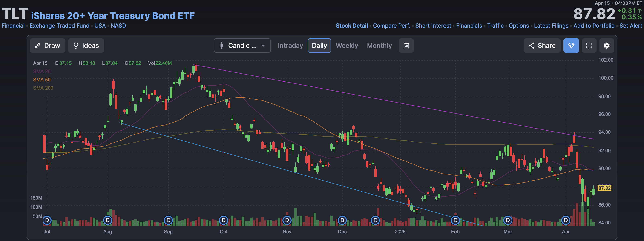
Task: Click the lightbulb icon in Ideas button
Action: point(76,46)
